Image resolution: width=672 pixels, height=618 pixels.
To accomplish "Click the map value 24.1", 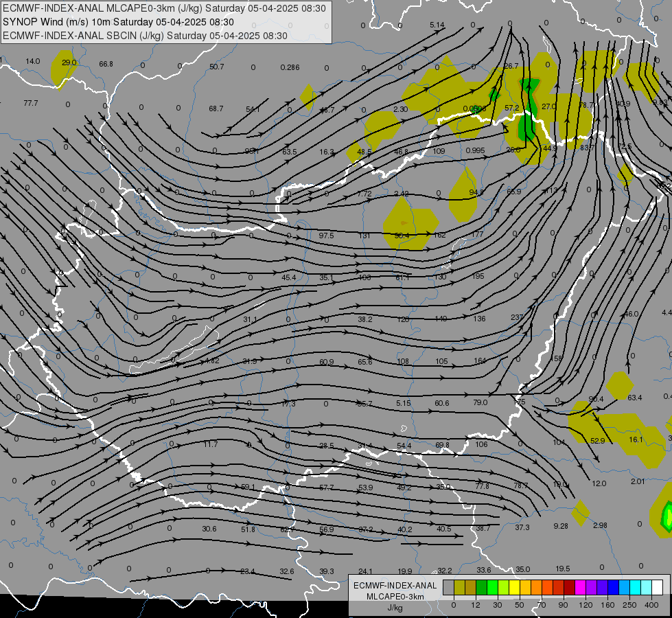I will coord(365,571).
